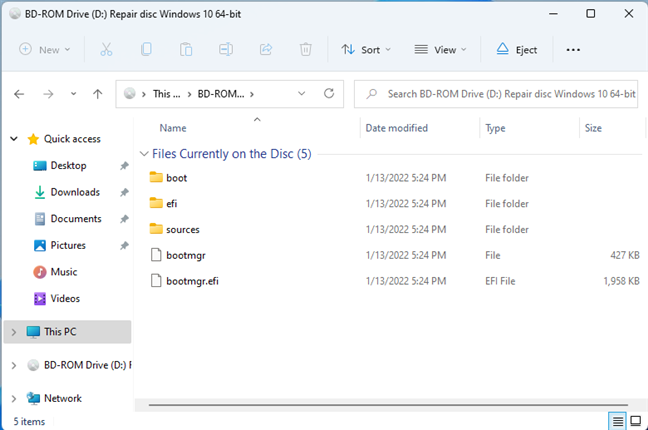
Task: Click the Refresh icon in address bar
Action: 329,94
